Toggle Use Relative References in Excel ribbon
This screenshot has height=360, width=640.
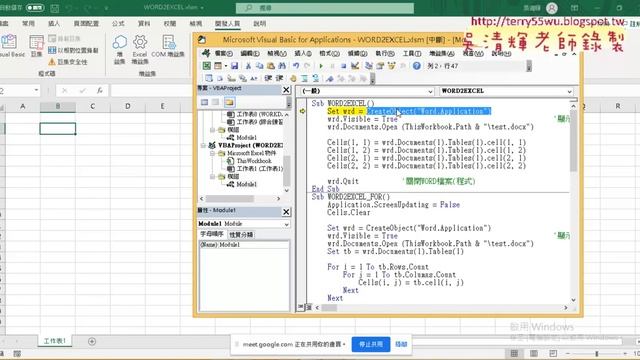pos(73,50)
